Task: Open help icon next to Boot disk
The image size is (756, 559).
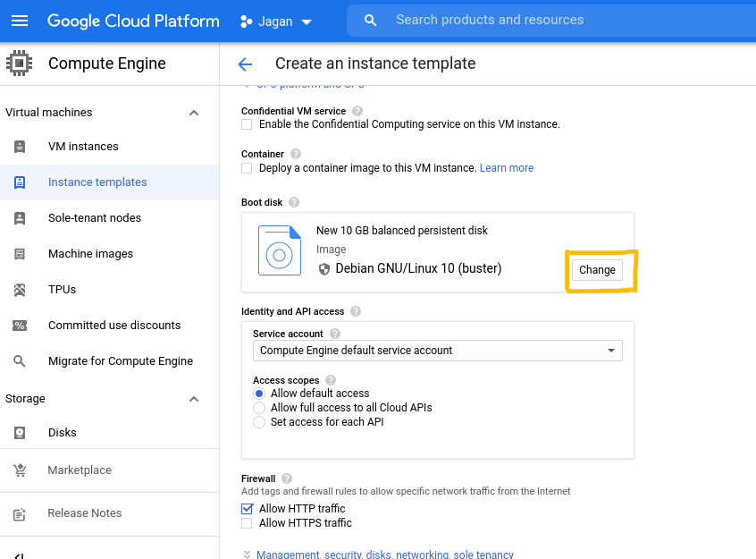Action: point(294,202)
